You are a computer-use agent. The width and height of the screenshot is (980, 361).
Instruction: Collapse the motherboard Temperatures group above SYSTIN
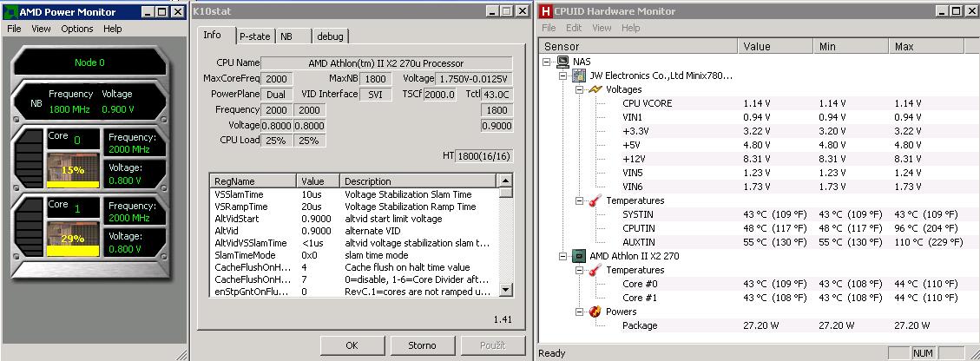pos(580,200)
